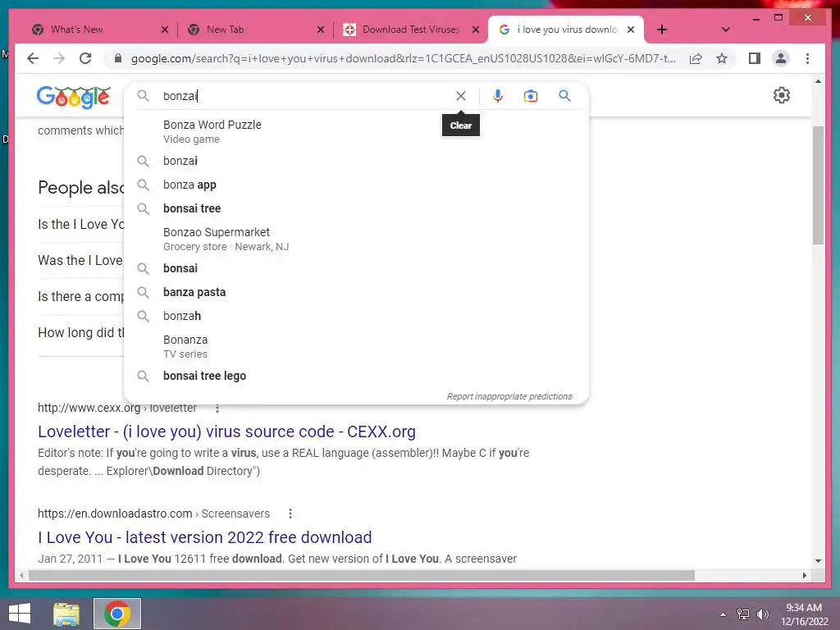Share this page via share icon
The height and width of the screenshot is (630, 840).
[696, 58]
